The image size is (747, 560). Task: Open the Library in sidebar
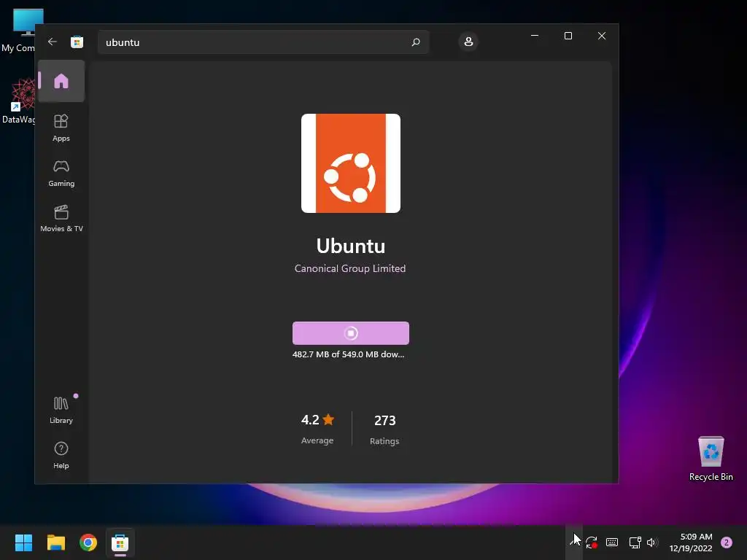tap(61, 410)
